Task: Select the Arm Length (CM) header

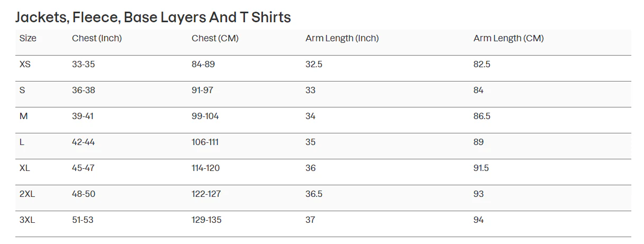Action: (508, 38)
